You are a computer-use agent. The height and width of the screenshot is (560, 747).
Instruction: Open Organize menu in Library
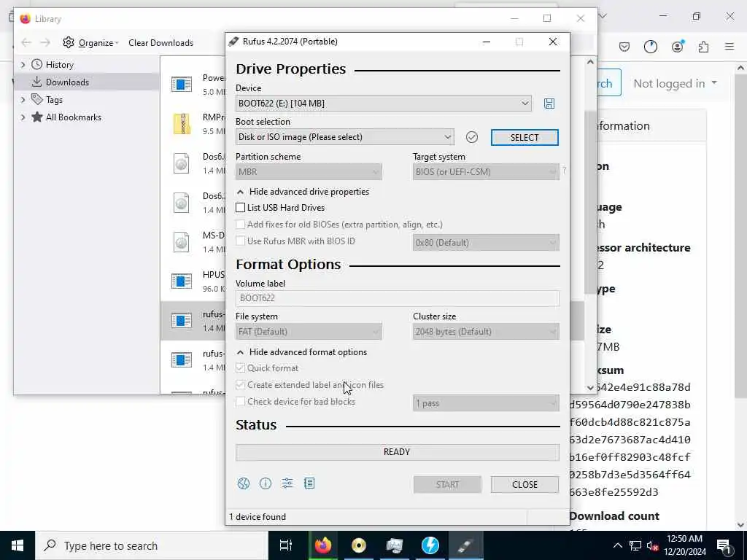click(x=90, y=43)
